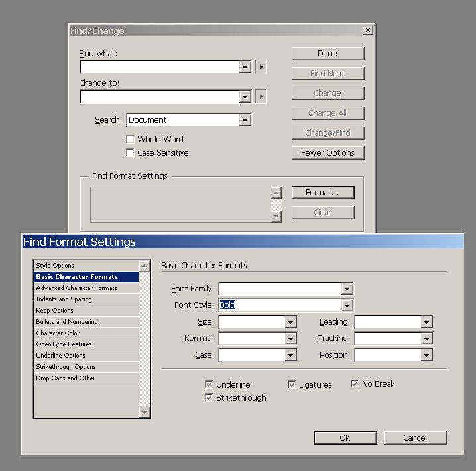Image resolution: width=476 pixels, height=471 pixels.
Task: Click the Fewer Options button
Action: click(327, 152)
